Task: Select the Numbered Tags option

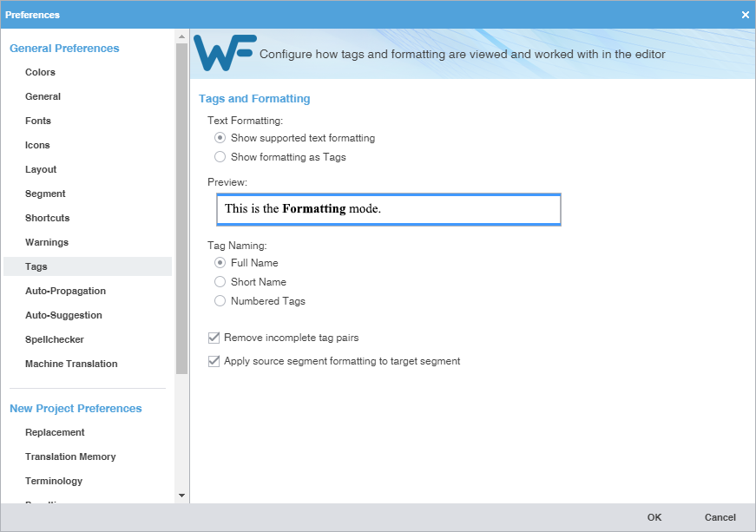Action: [x=220, y=301]
